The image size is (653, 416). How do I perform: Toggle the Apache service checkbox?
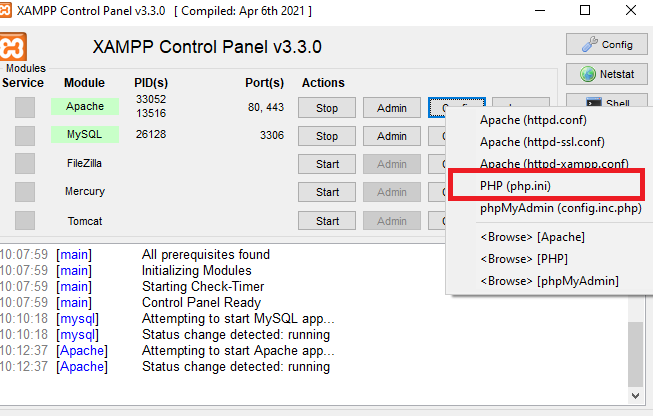(25, 107)
